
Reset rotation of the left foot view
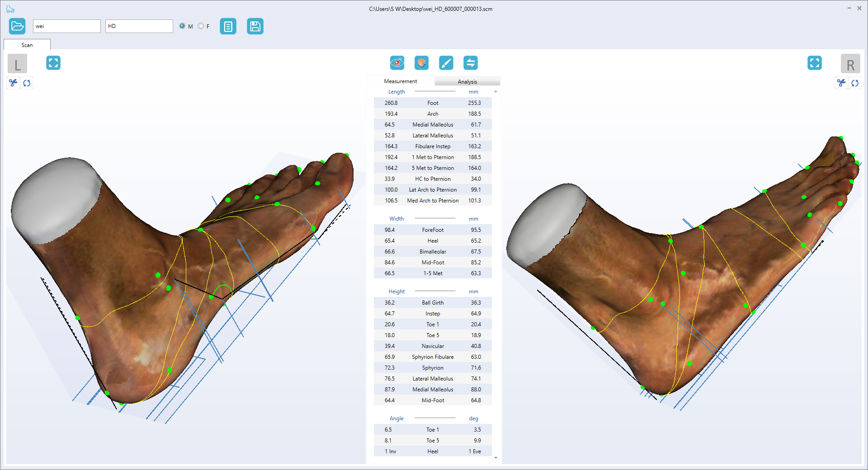click(x=27, y=83)
